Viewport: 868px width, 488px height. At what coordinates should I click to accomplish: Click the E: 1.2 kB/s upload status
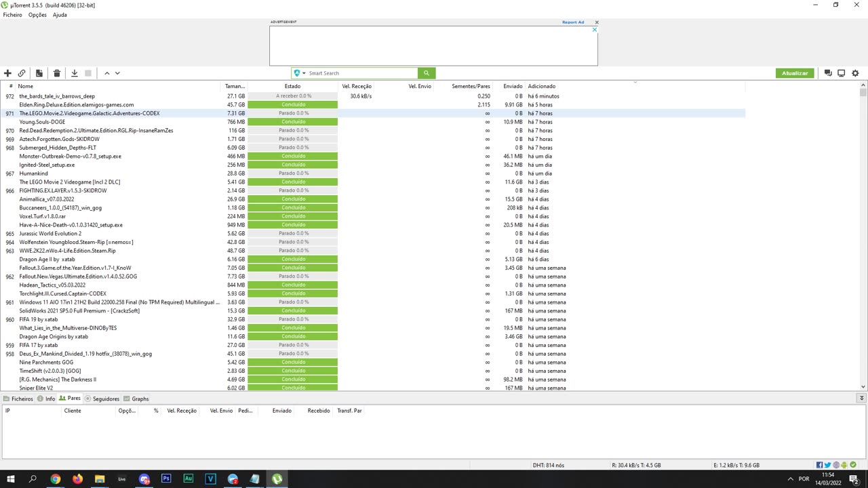pyautogui.click(x=736, y=466)
